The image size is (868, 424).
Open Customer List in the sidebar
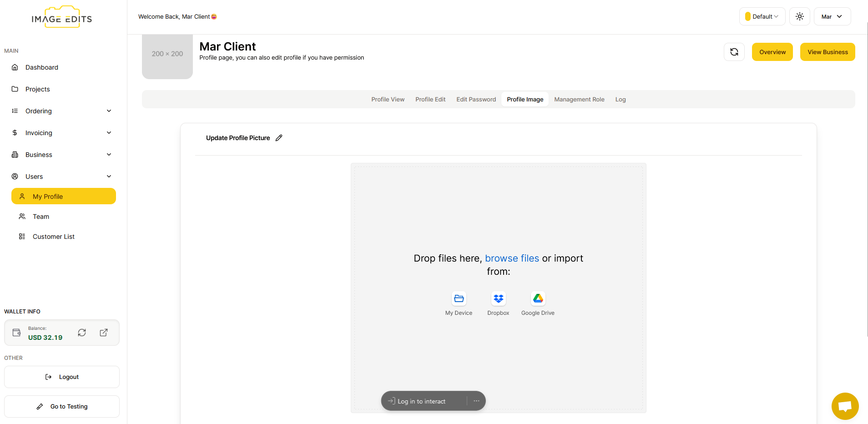click(53, 237)
